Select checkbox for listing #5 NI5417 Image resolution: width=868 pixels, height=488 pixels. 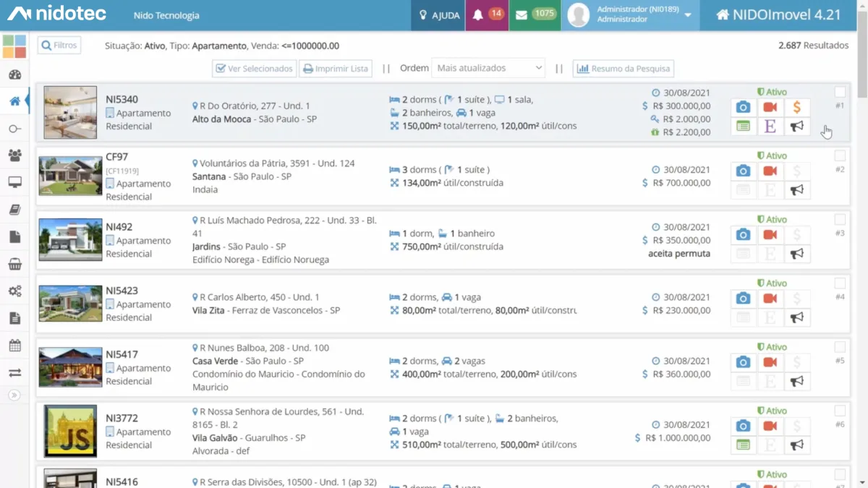point(840,346)
